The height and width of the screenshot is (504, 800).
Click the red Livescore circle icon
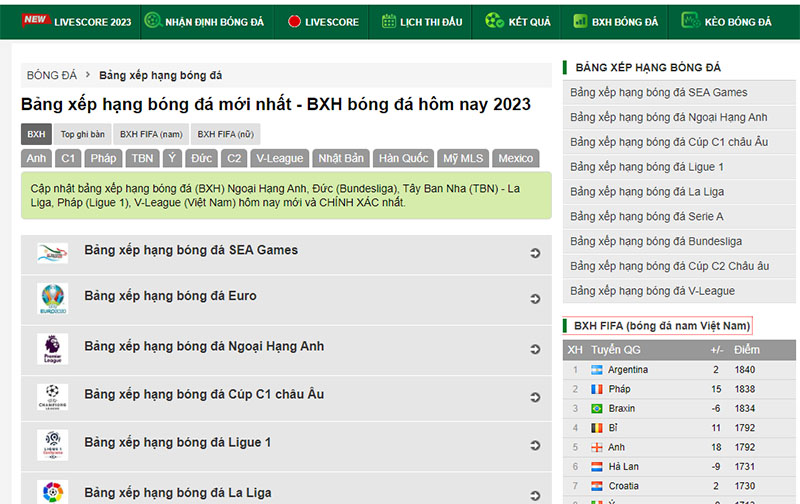pyautogui.click(x=294, y=21)
